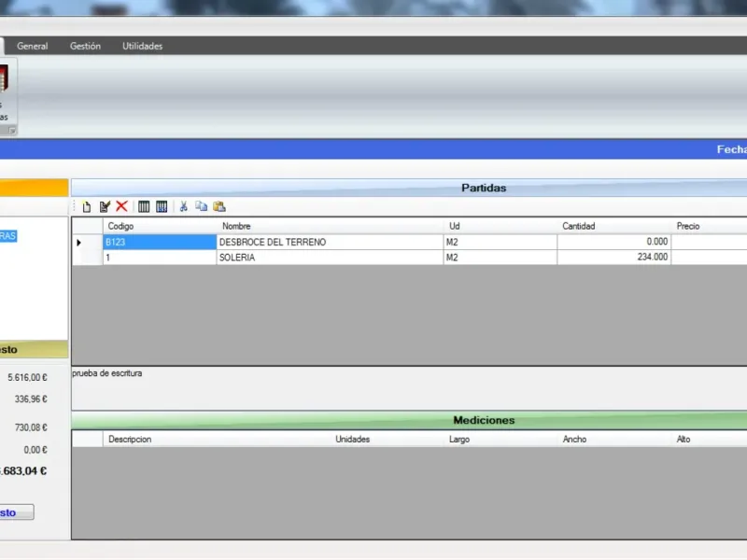Select the DESBROCE DEL TERRENO name cell
The width and height of the screenshot is (747, 560).
point(331,242)
